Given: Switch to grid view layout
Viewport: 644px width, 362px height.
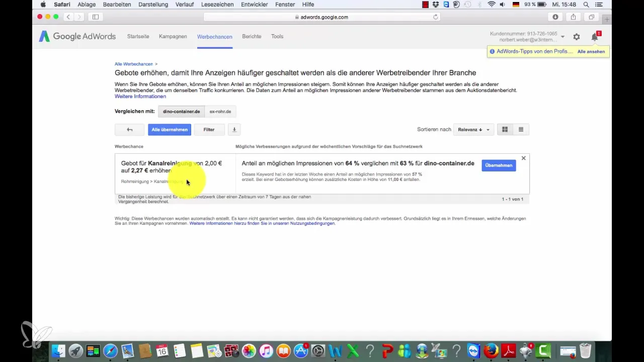Looking at the screenshot, I should [x=505, y=130].
